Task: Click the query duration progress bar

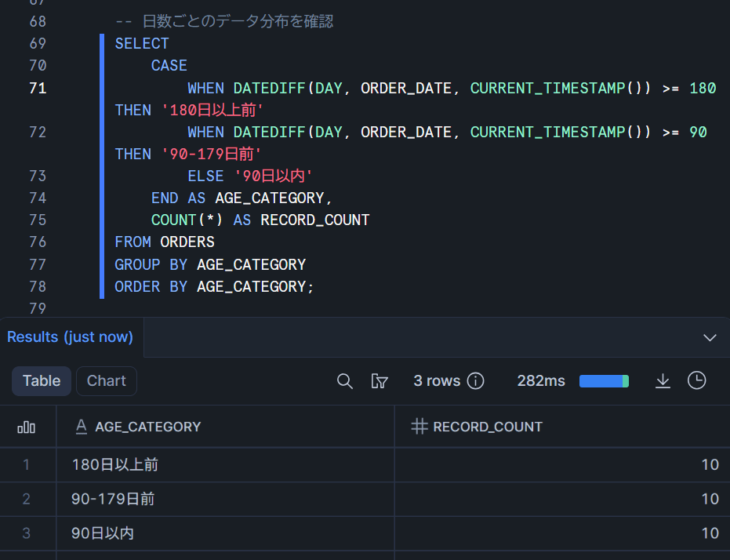Action: tap(604, 381)
